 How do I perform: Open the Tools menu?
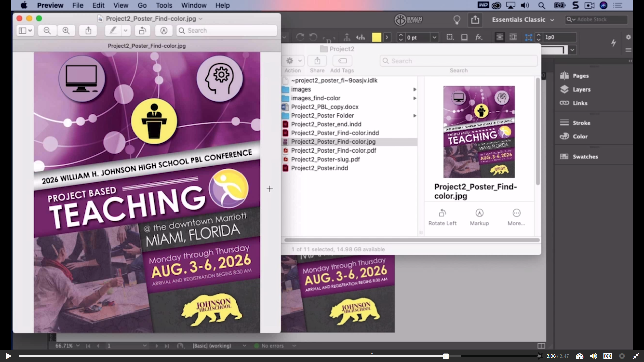point(164,5)
